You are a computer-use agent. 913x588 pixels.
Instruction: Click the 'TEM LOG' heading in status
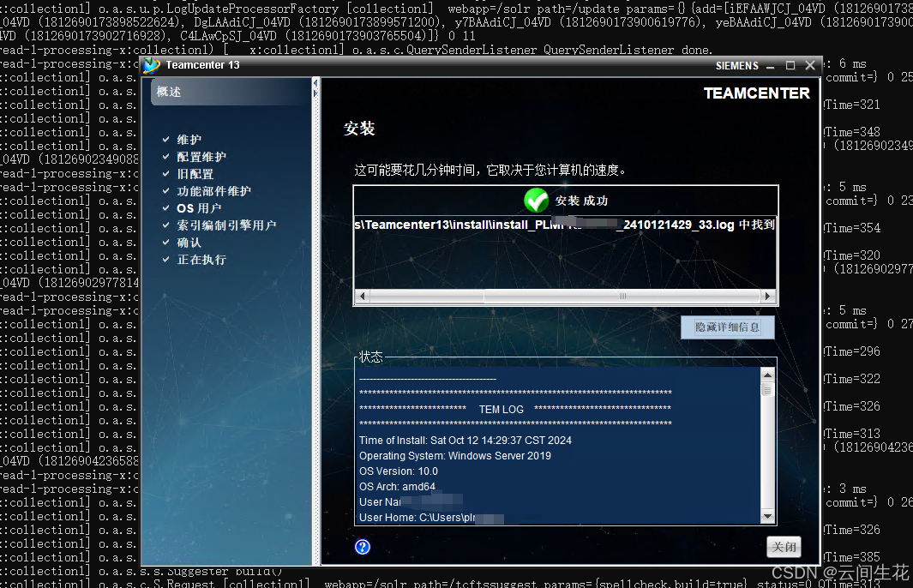(x=502, y=409)
